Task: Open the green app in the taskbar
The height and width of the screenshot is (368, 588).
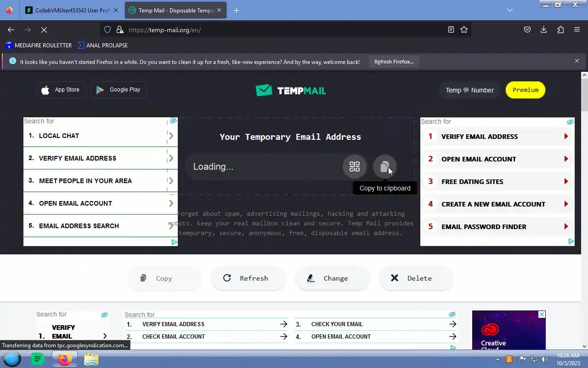Action: 38,359
